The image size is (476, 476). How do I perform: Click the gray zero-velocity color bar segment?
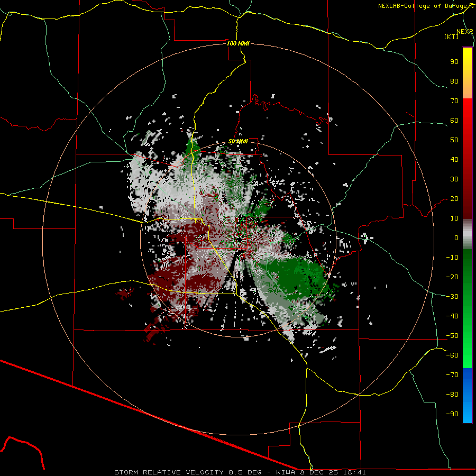tap(467, 234)
